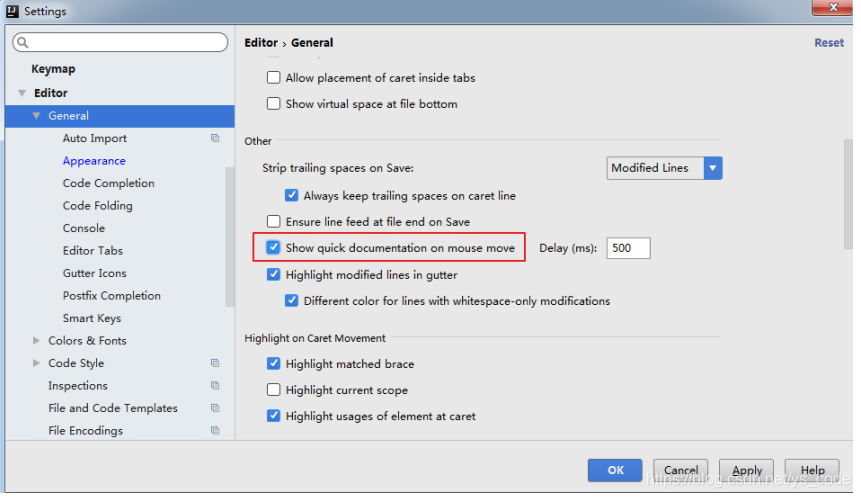Enable Highlight current scope checkbox
This screenshot has width=861, height=498.
[273, 390]
